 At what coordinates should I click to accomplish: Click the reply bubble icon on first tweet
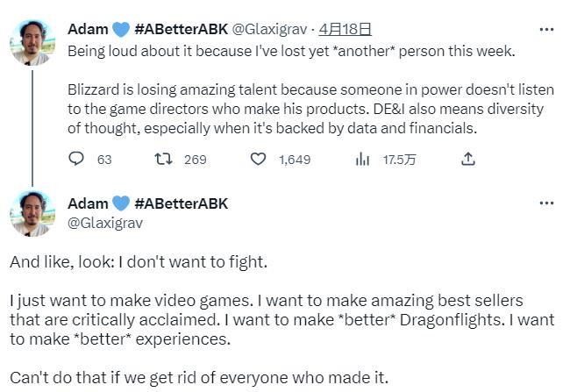tap(76, 159)
